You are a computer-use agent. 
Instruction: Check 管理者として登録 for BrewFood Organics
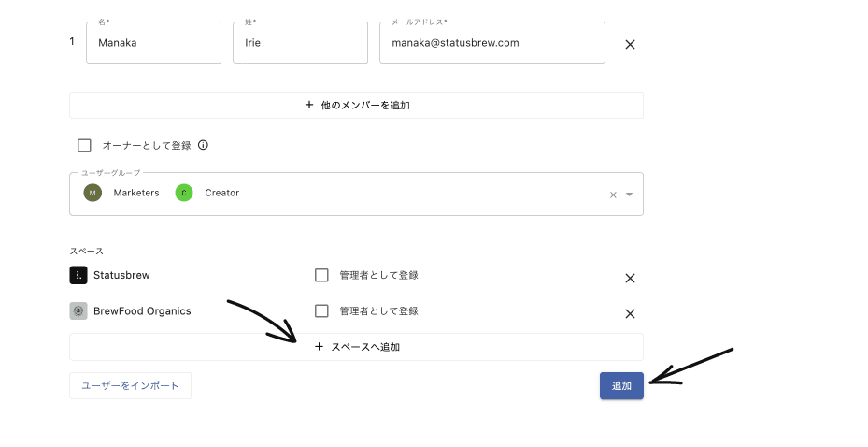click(x=321, y=310)
